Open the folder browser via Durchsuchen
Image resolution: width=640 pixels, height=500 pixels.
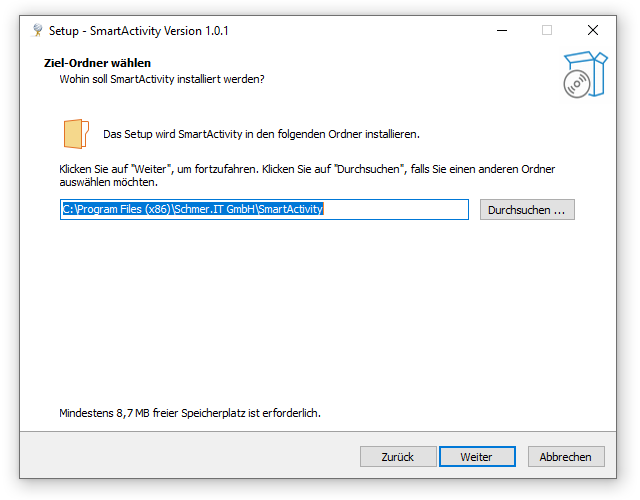[x=527, y=210]
